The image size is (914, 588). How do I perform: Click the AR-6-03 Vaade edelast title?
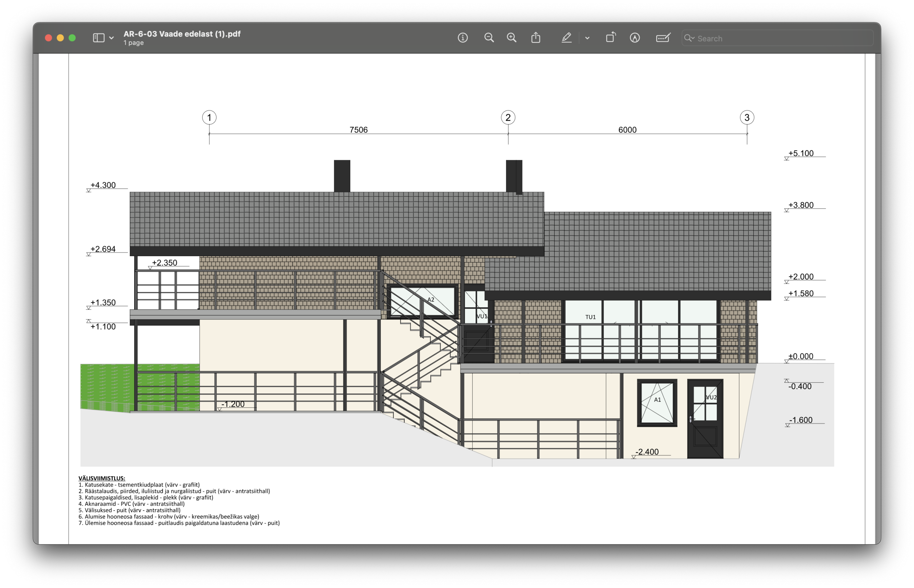click(182, 34)
